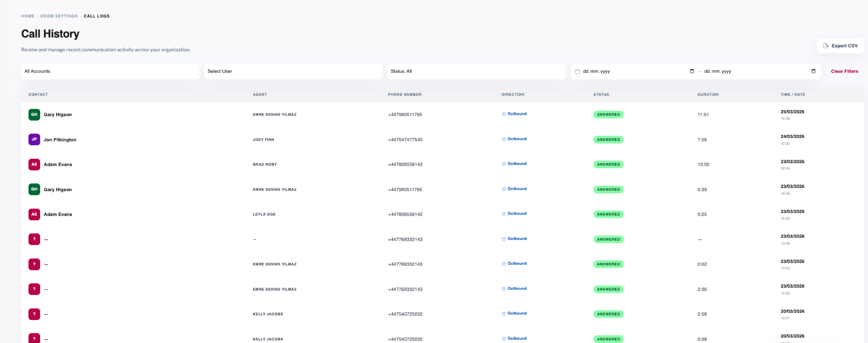Open the end date calendar picker icon
The width and height of the screenshot is (868, 343).
tap(813, 71)
